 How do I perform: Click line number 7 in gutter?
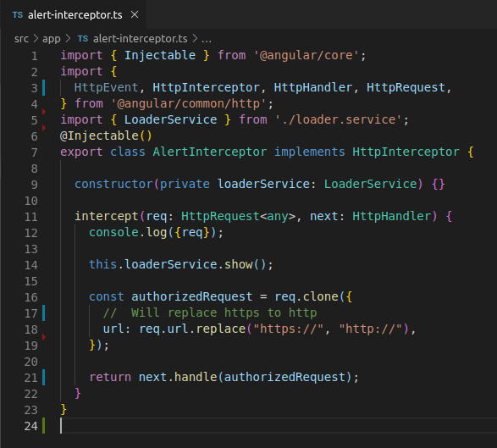coord(34,152)
